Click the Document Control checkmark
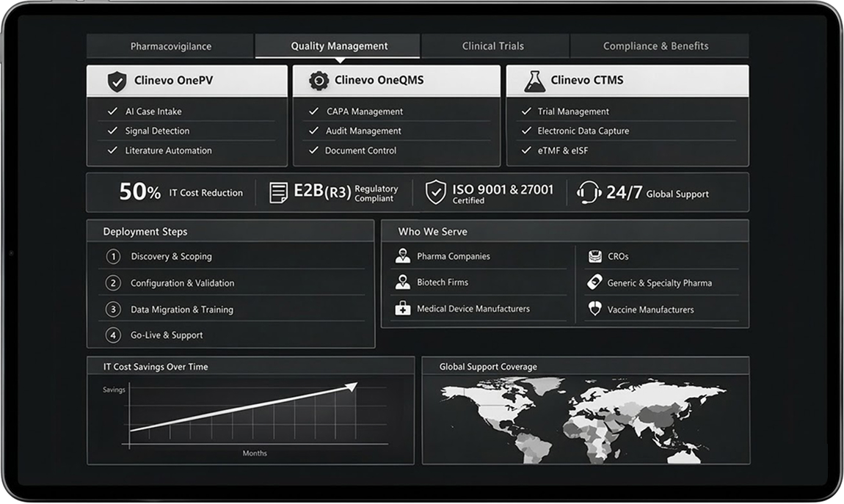The width and height of the screenshot is (844, 504). (314, 150)
